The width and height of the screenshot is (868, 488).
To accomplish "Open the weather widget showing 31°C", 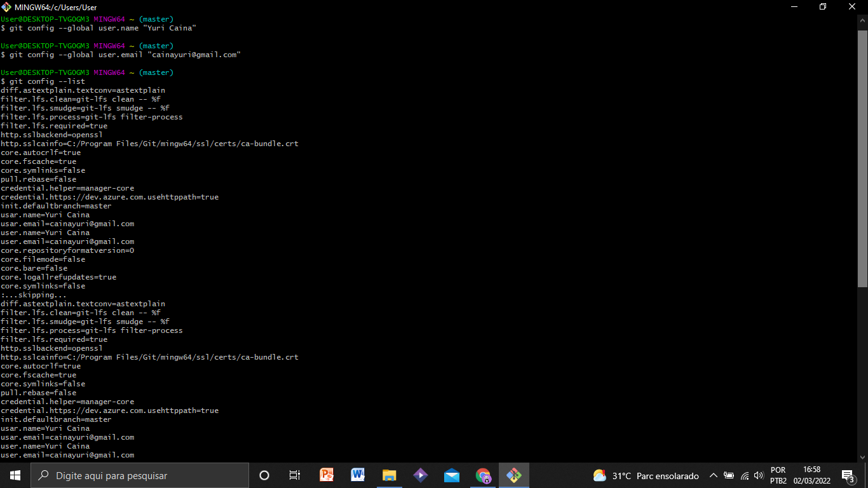I will pos(646,475).
